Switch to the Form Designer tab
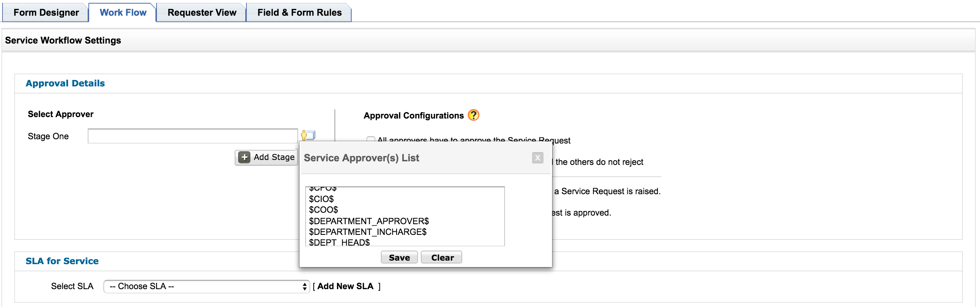 pos(46,12)
